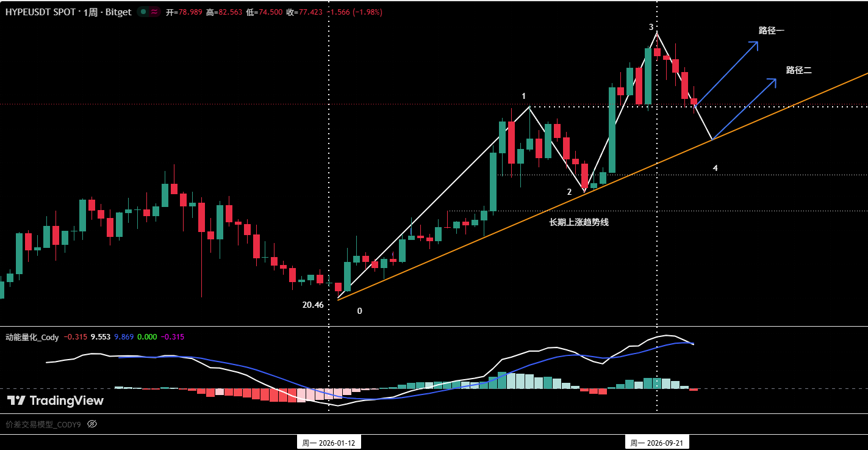Click the green indicator value 0.000
Image resolution: width=868 pixels, height=450 pixels.
coord(148,337)
